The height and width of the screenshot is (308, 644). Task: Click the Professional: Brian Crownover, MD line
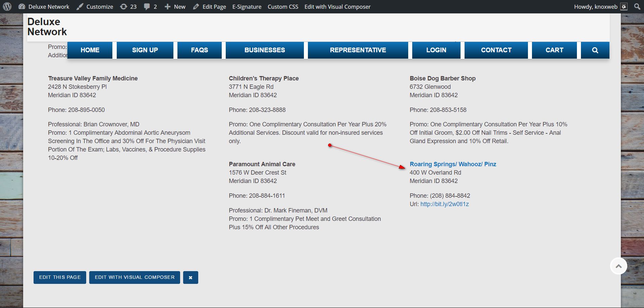94,124
